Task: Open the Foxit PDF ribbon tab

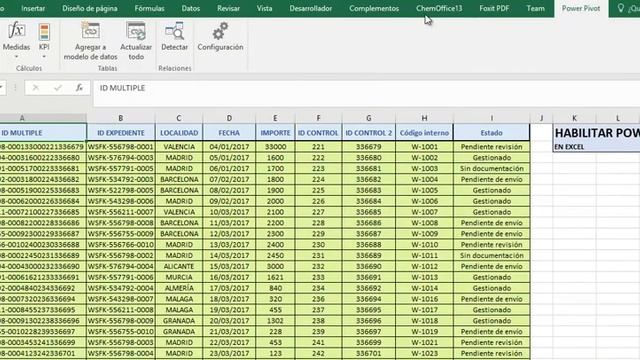Action: pos(494,8)
